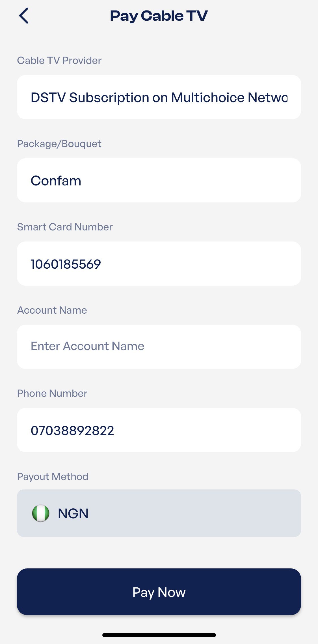318x644 pixels.
Task: Open the Package/Bouquet dropdown showing Confam
Action: [x=159, y=180]
